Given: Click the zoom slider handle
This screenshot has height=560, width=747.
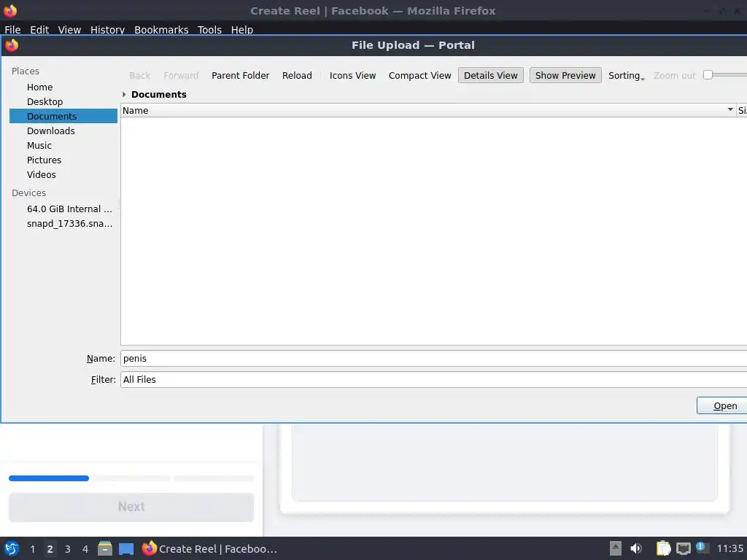Looking at the screenshot, I should click(708, 75).
